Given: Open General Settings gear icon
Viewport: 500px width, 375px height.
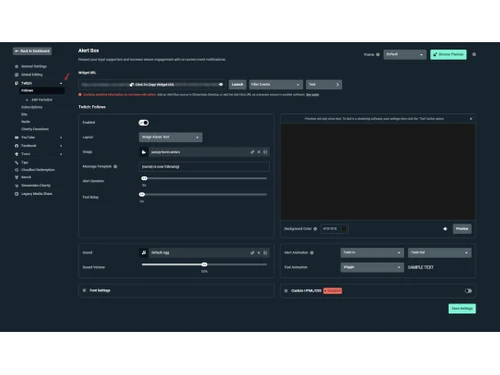Looking at the screenshot, I should coord(16,66).
